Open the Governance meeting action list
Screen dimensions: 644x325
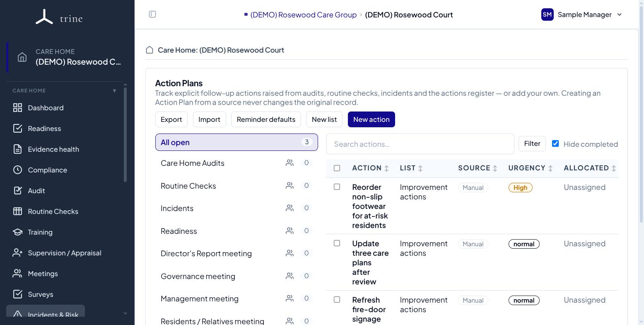(x=236, y=276)
